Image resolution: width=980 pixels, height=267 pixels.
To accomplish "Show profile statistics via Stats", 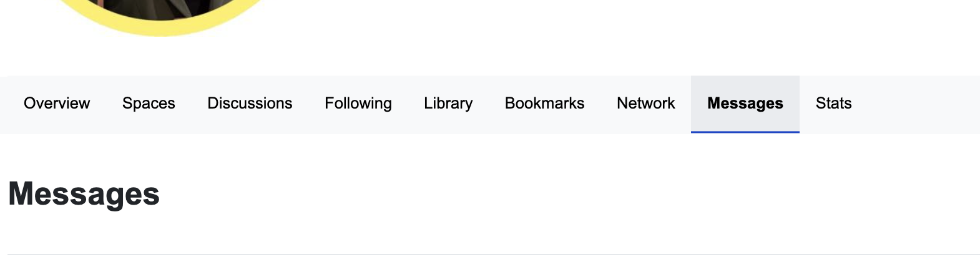I will tap(833, 104).
